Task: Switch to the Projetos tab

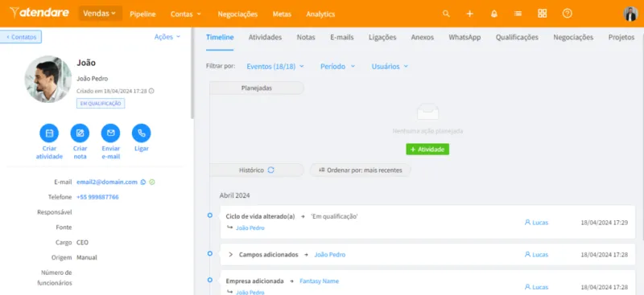Action: [621, 37]
